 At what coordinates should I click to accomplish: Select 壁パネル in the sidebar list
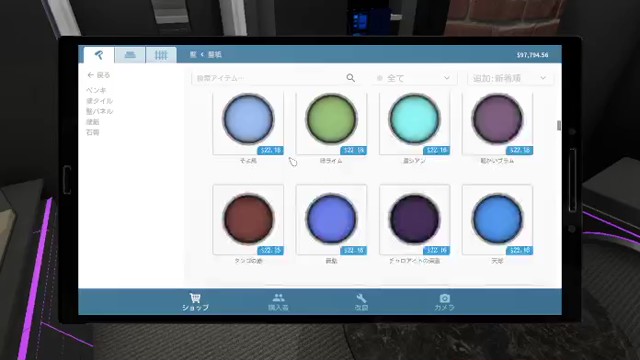pyautogui.click(x=100, y=111)
